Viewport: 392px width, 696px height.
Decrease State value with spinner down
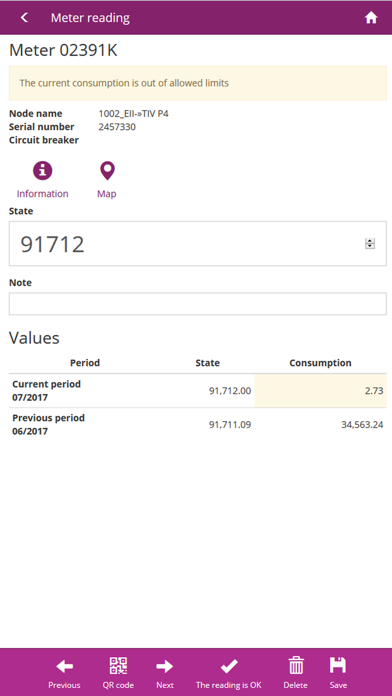(370, 246)
